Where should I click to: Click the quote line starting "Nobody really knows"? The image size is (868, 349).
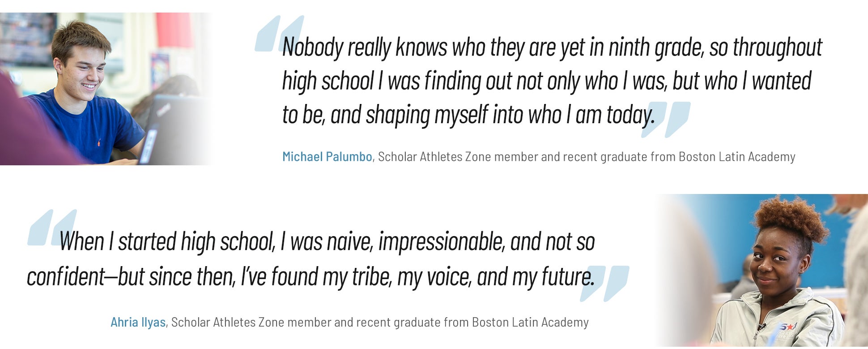[x=552, y=47]
